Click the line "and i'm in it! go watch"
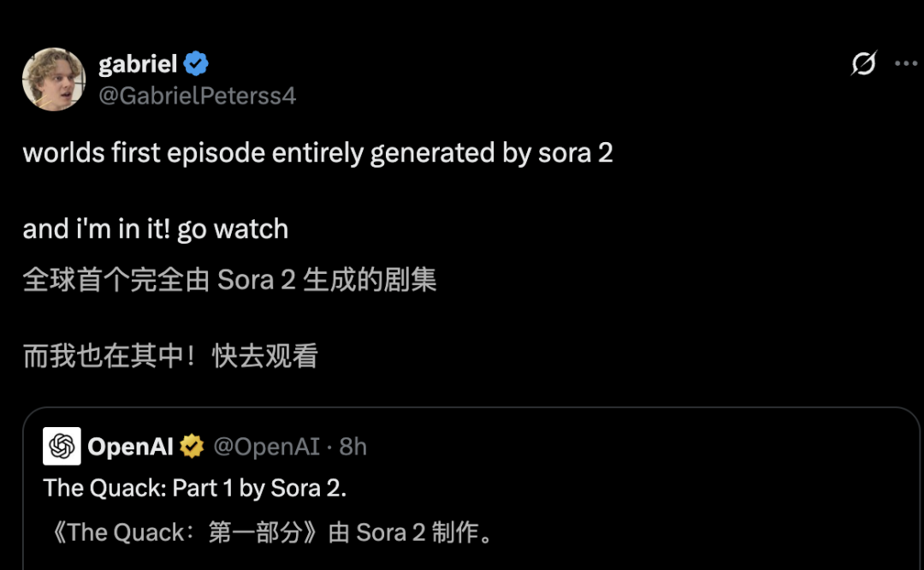This screenshot has height=570, width=924. click(155, 229)
